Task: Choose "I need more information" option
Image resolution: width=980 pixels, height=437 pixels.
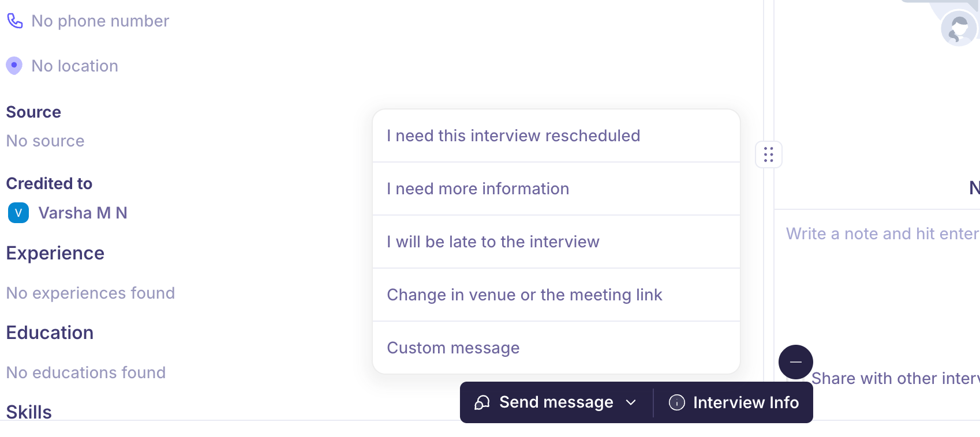Action: (x=478, y=189)
